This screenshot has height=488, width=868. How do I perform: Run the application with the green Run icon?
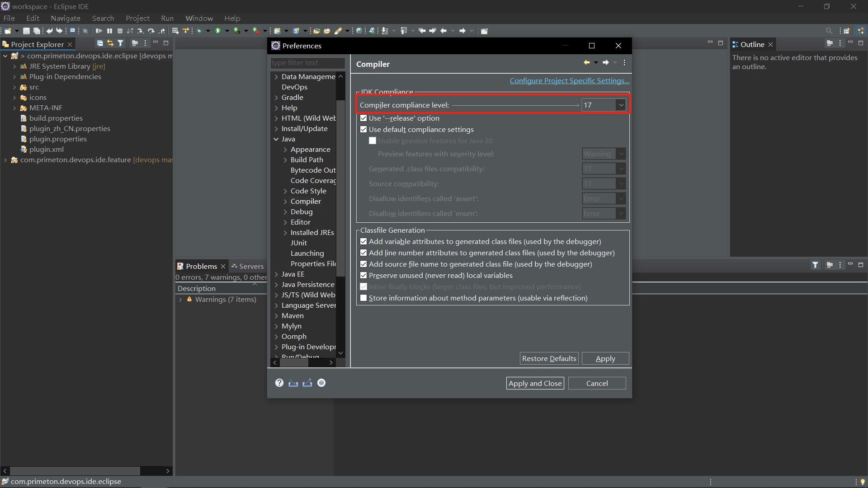click(219, 31)
